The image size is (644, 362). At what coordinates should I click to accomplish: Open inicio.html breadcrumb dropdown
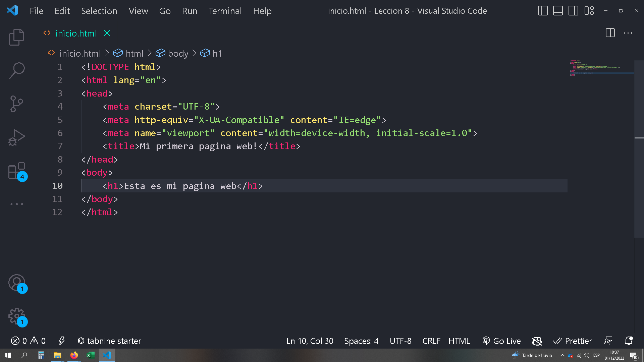point(74,53)
